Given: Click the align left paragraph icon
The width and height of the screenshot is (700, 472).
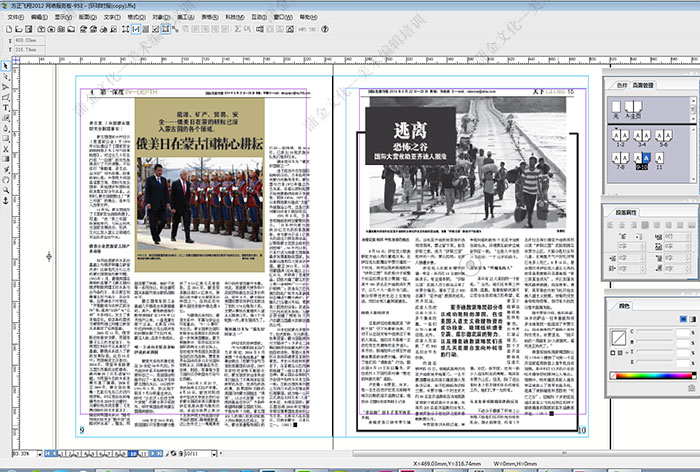Looking at the screenshot, I should pyautogui.click(x=610, y=225).
